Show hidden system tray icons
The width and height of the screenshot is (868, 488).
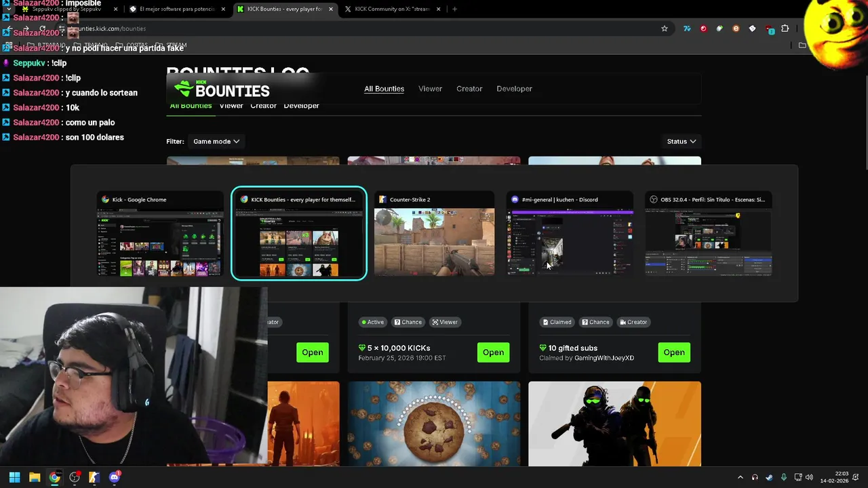740,478
